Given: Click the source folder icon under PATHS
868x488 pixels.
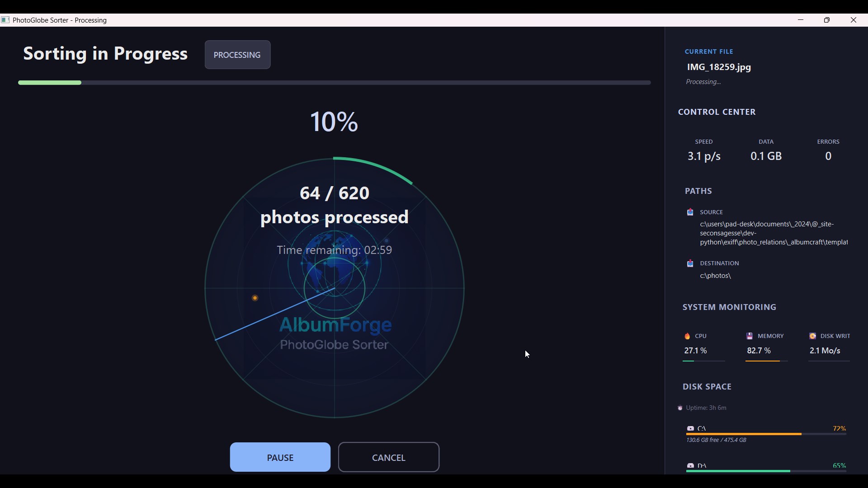Looking at the screenshot, I should pyautogui.click(x=690, y=212).
